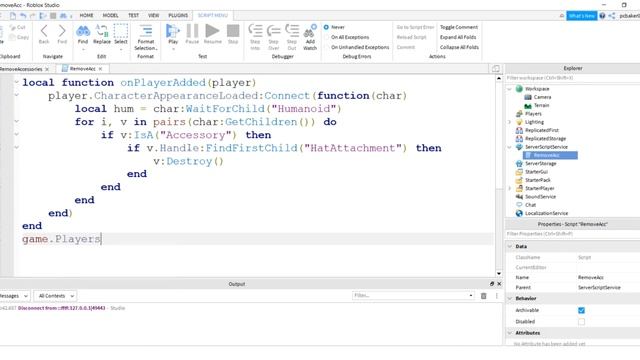Select On Unhandled Exceptions option
This screenshot has height=360, width=640.
click(x=326, y=47)
